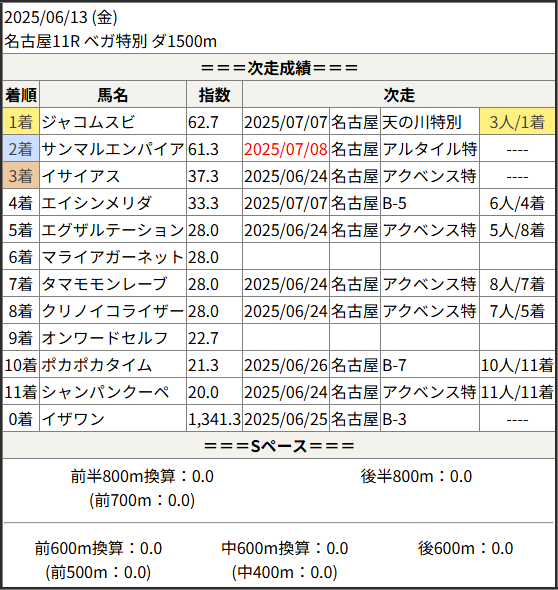Click the 次走成績 section header
Viewport: 558px width, 590px height.
(279, 68)
